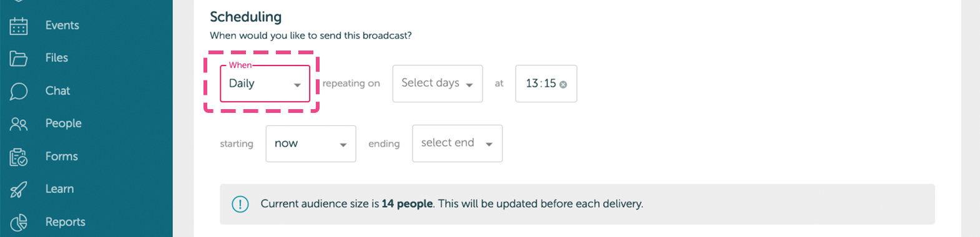This screenshot has width=980, height=237.
Task: Click the 13:15 time input field
Action: pos(546,84)
